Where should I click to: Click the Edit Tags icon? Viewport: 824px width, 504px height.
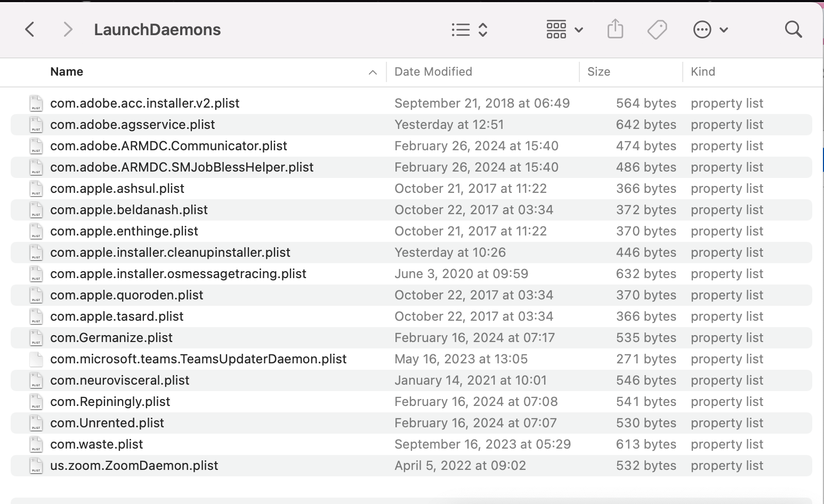(657, 29)
